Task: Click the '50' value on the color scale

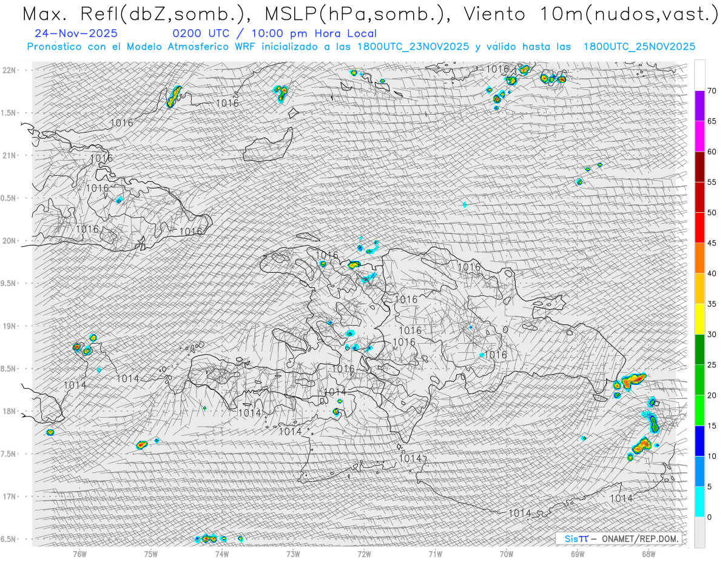Action: 712,213
